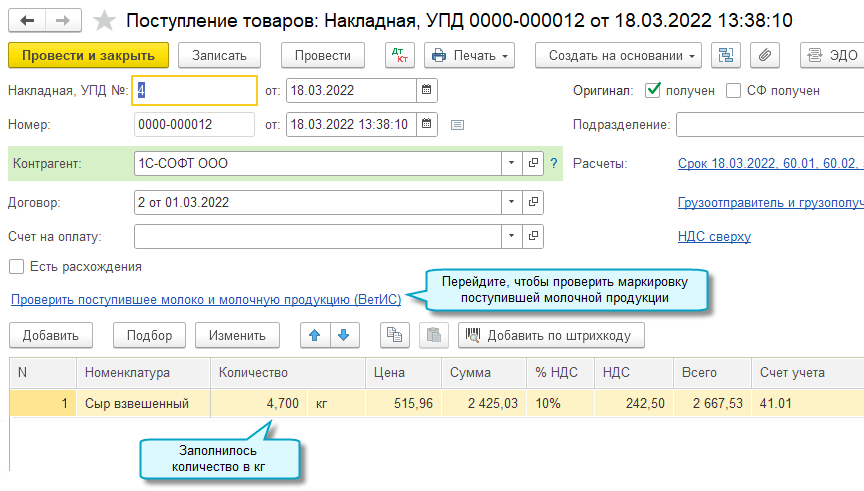Viewport: 864px width, 491px height.
Task: Select the 10% НДС rate cell
Action: coord(560,403)
